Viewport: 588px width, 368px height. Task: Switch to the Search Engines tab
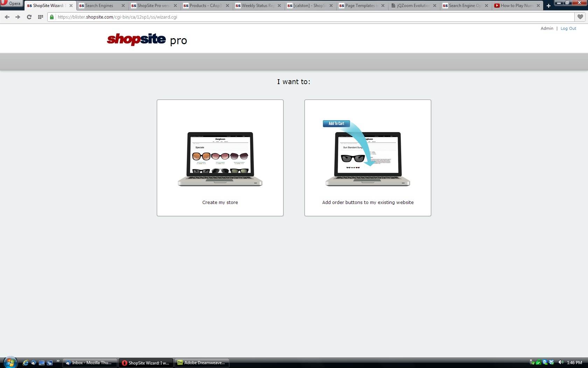pos(99,6)
